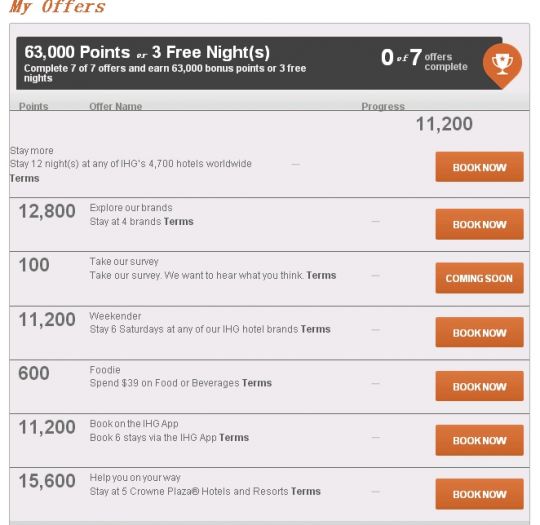This screenshot has width=540, height=525.
Task: Click the COMING SOON survey button
Action: point(479,278)
